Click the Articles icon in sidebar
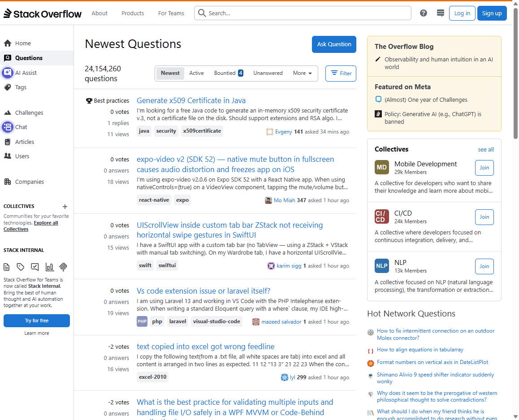This screenshot has height=420, width=519. (x=8, y=142)
